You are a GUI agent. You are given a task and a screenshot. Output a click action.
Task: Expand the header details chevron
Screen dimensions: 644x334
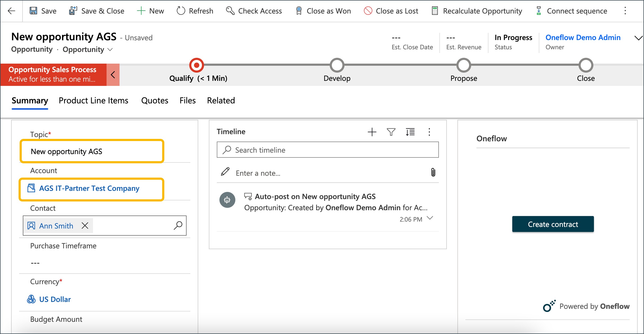click(638, 38)
